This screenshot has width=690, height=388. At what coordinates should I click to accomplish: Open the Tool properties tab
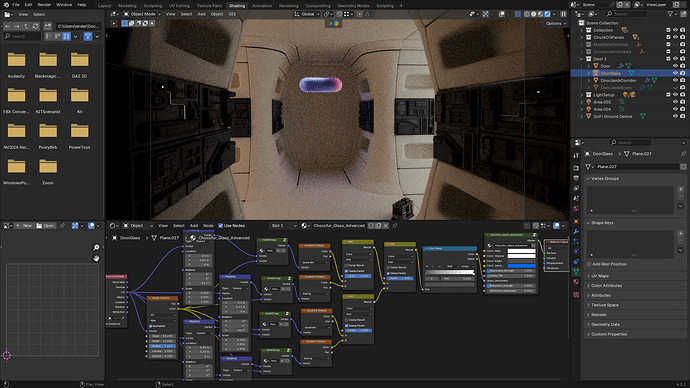pyautogui.click(x=576, y=155)
